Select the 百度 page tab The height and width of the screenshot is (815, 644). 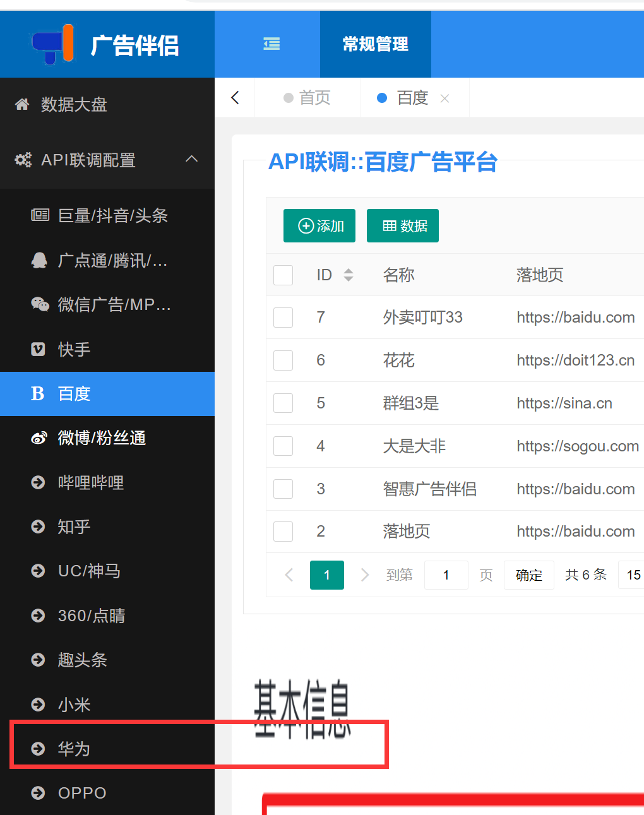tap(404, 98)
